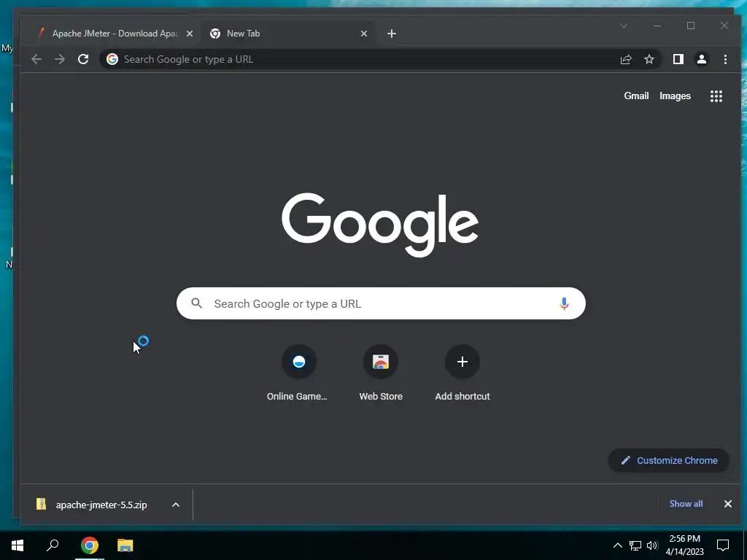The width and height of the screenshot is (747, 560).
Task: Click the browser forward arrow
Action: click(x=60, y=59)
